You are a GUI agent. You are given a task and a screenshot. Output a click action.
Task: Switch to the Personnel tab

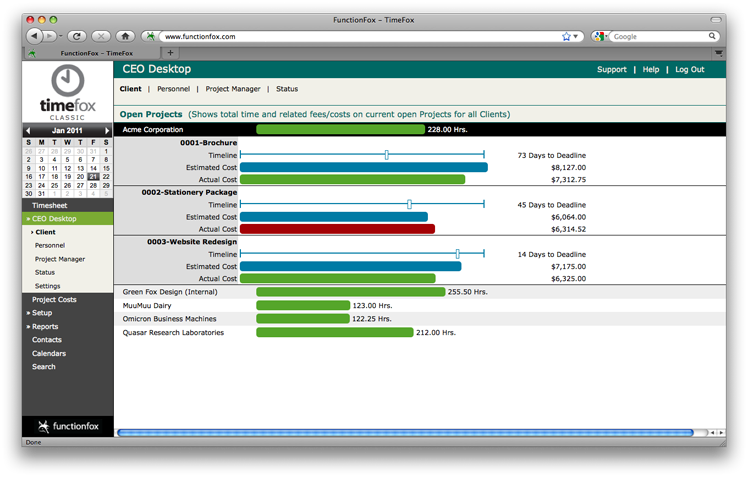tap(174, 89)
